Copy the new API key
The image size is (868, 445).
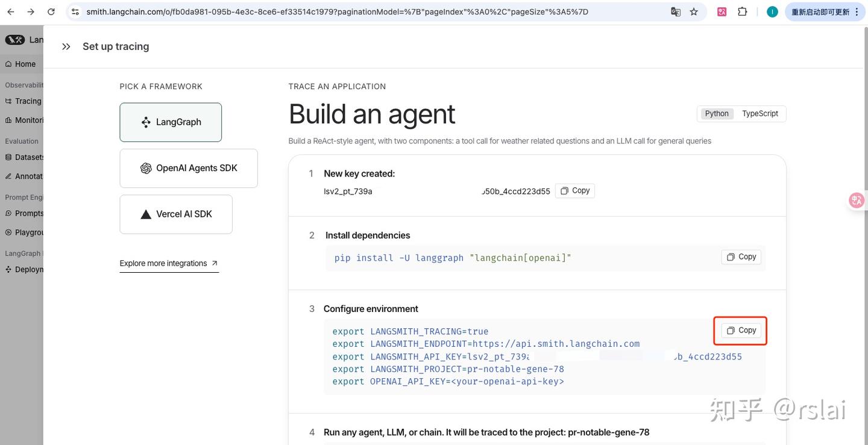pos(575,191)
